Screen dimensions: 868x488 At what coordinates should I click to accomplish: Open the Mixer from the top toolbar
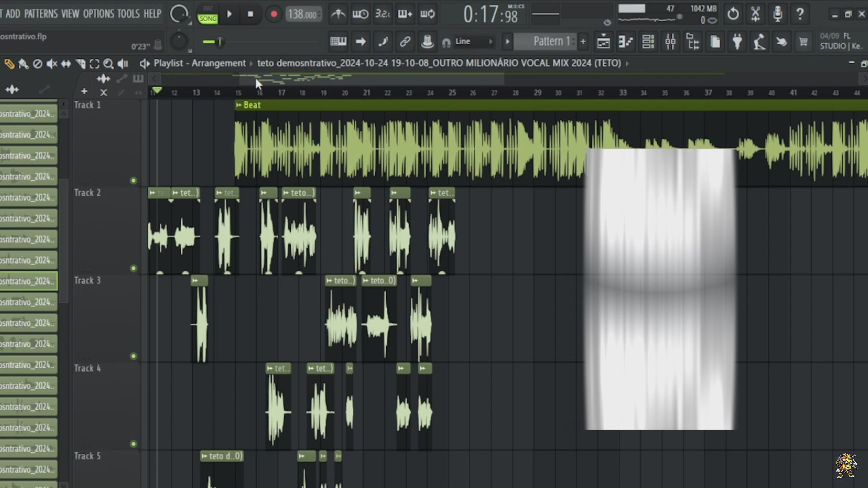coord(671,41)
